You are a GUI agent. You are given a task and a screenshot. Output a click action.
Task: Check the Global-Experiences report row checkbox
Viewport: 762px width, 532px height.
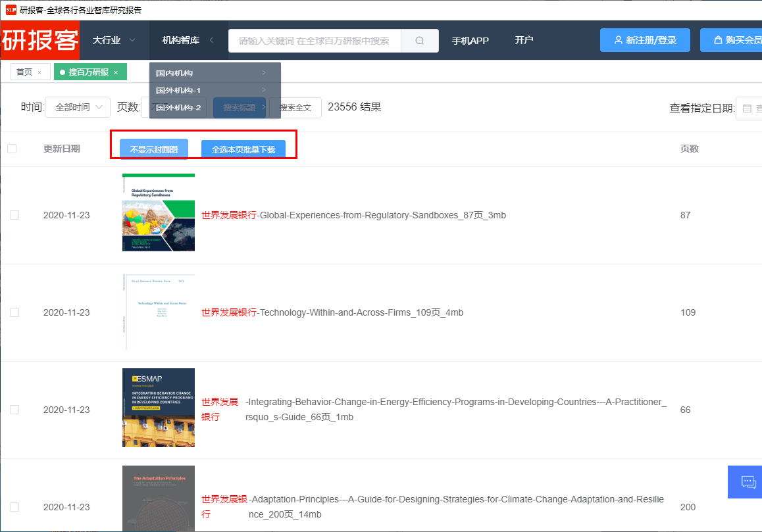point(14,215)
